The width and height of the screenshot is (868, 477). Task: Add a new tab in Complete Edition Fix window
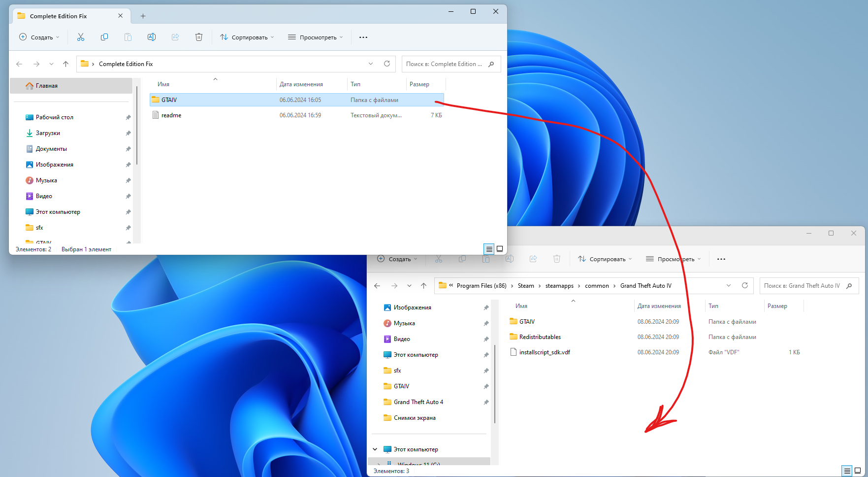(143, 16)
